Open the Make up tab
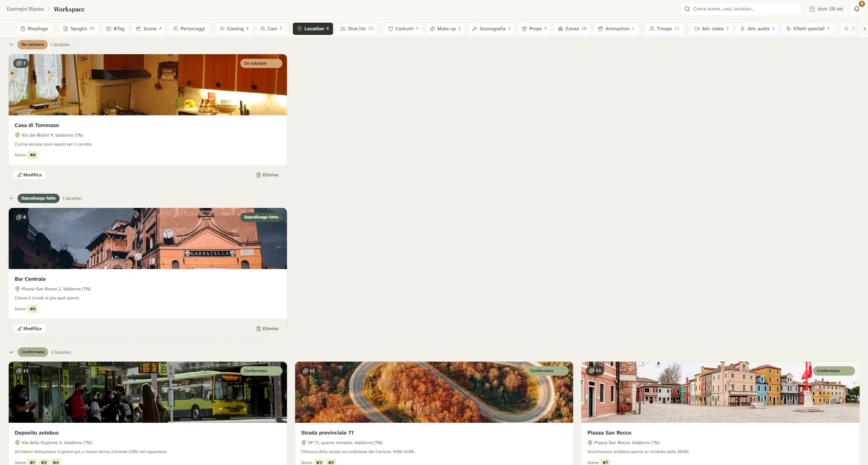This screenshot has width=868, height=465. pyautogui.click(x=445, y=29)
